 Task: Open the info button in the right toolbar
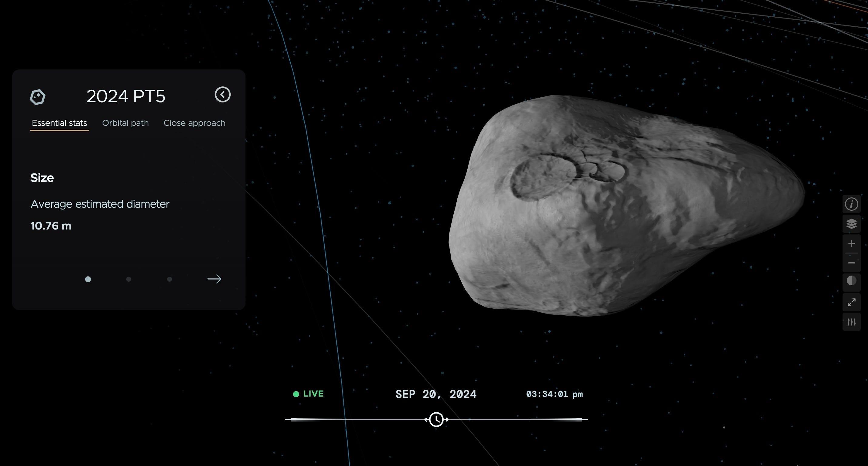pos(851,204)
